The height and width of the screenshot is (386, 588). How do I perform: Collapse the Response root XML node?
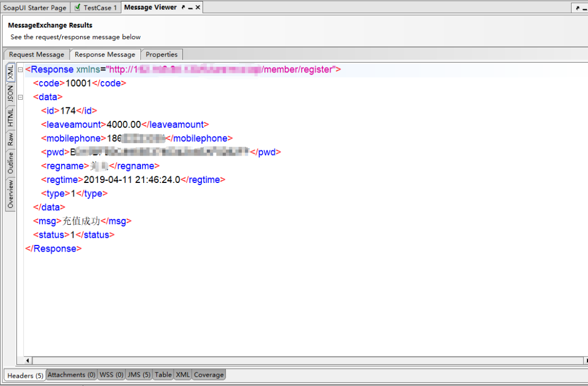[x=21, y=70]
